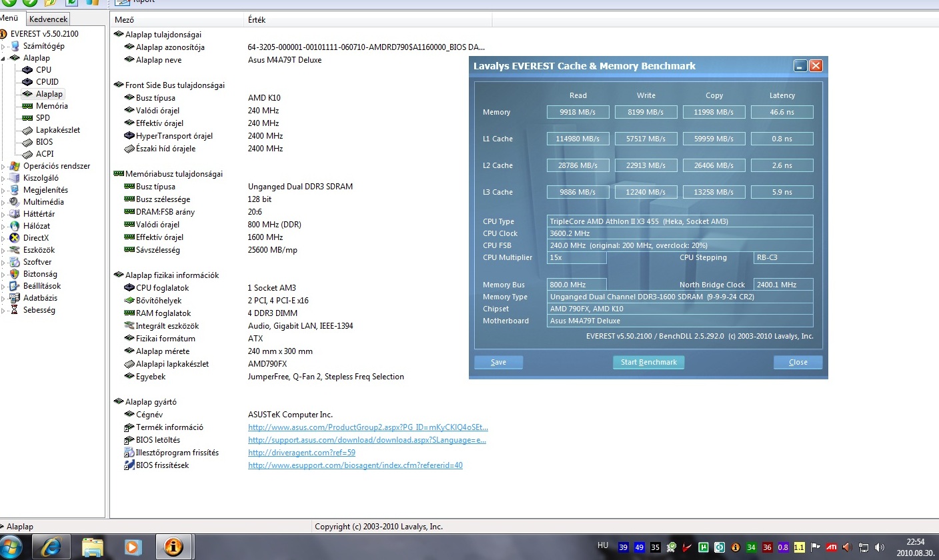This screenshot has height=560, width=939.
Task: Open Windows Explorer from the taskbar
Action: [x=92, y=547]
